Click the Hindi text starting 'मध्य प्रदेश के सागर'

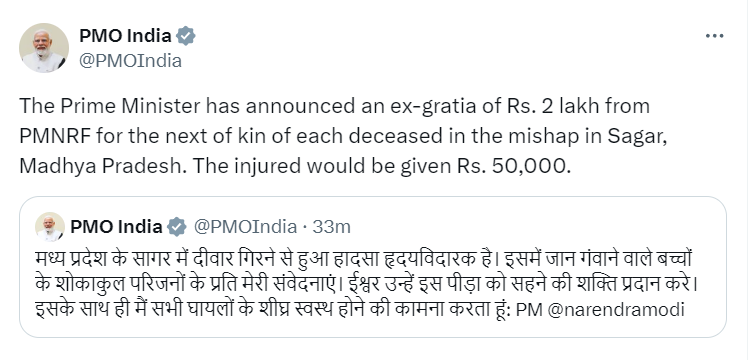pyautogui.click(x=362, y=259)
